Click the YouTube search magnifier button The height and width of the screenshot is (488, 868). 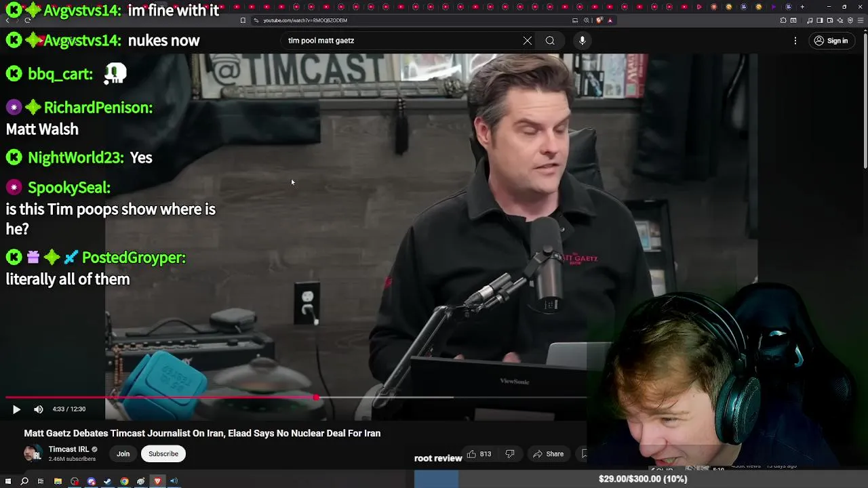tap(550, 41)
